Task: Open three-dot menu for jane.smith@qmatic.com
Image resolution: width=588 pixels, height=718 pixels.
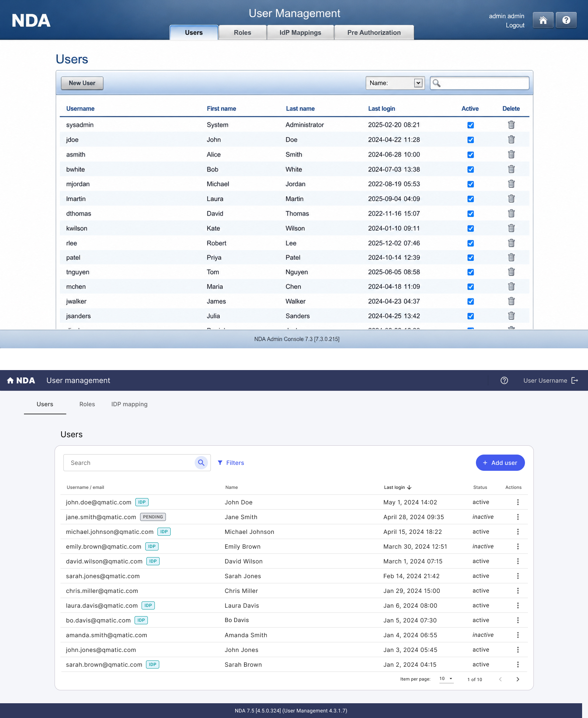Action: point(518,517)
